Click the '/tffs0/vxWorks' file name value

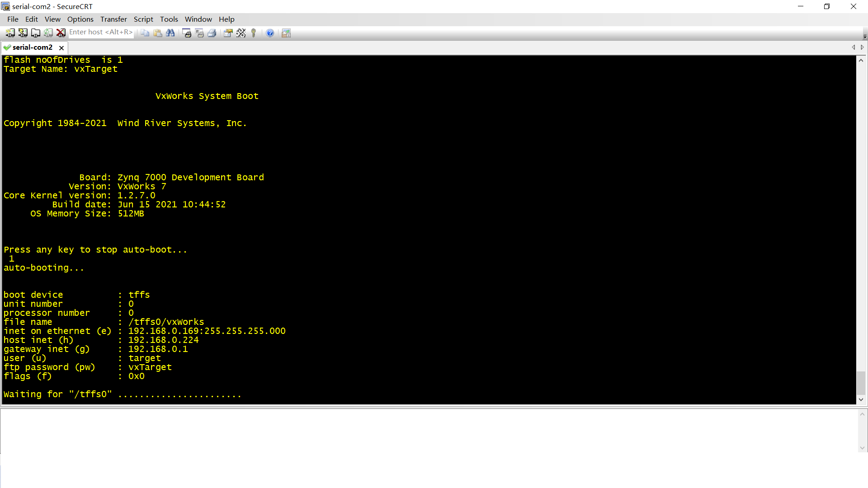click(166, 322)
